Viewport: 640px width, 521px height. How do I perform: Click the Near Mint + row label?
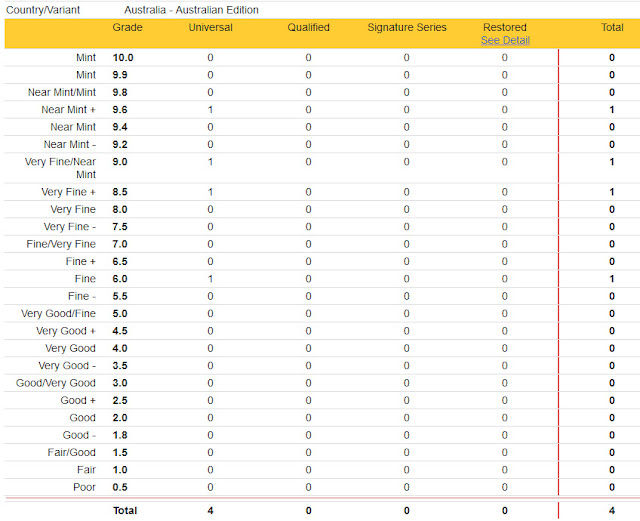point(68,110)
